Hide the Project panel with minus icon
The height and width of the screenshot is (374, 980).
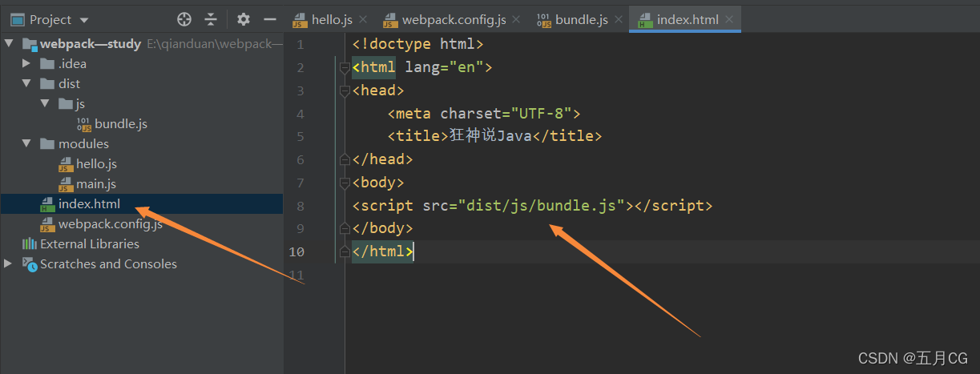pyautogui.click(x=270, y=19)
